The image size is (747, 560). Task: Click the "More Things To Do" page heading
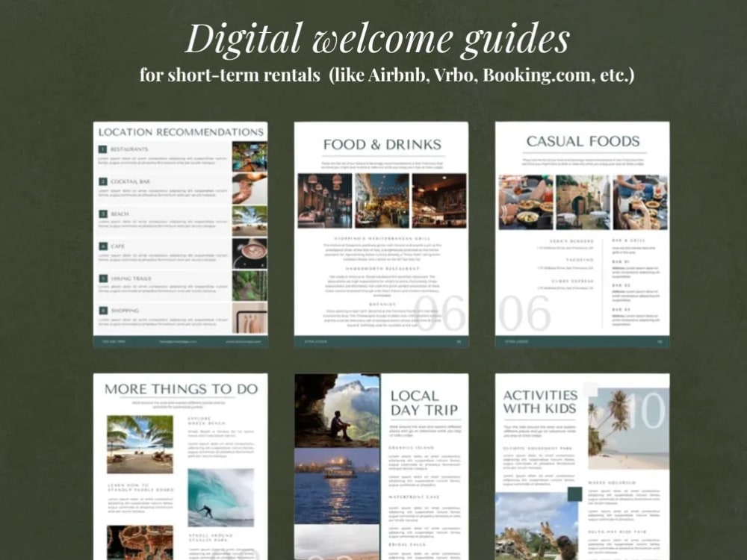point(181,389)
